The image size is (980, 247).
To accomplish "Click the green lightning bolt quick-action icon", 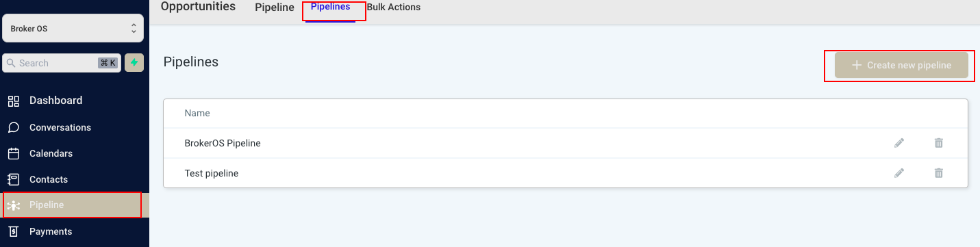I will pyautogui.click(x=134, y=63).
